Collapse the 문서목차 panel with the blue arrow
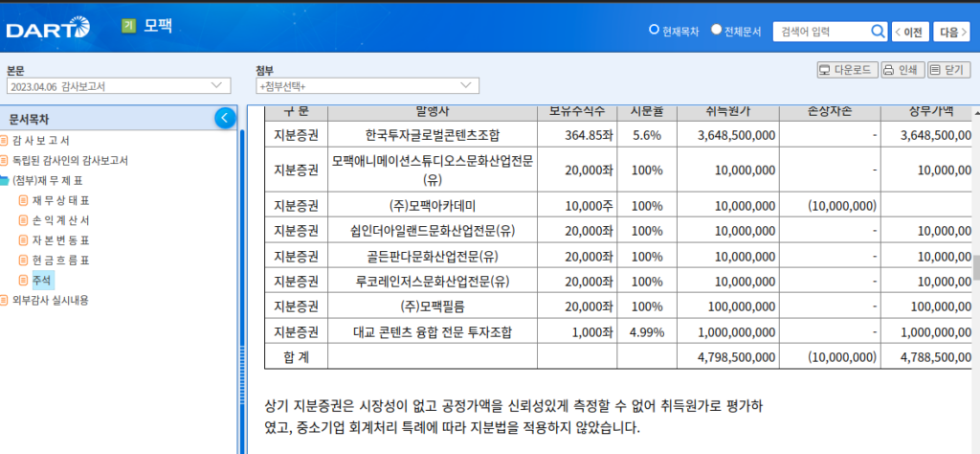 [x=225, y=118]
